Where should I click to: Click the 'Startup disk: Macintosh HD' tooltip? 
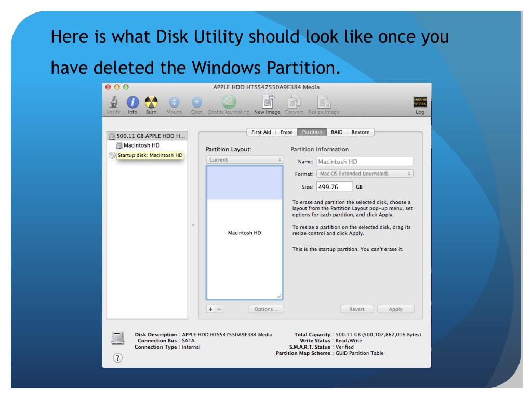click(x=150, y=155)
